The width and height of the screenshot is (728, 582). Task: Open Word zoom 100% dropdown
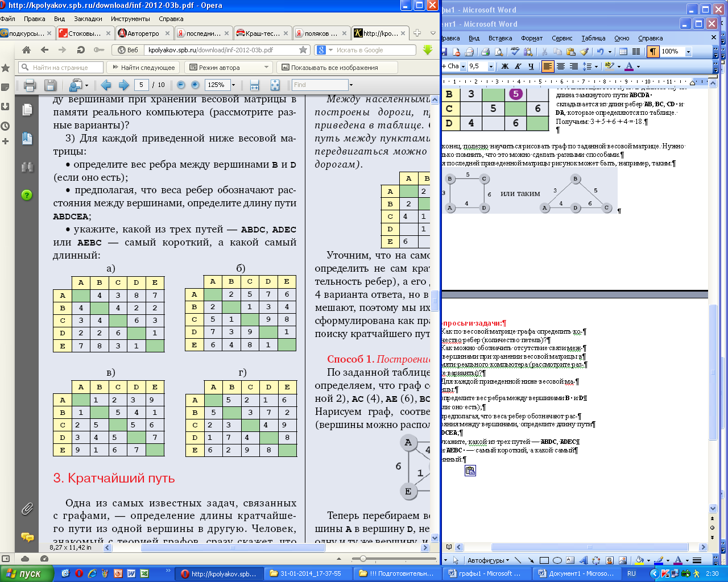tap(688, 52)
